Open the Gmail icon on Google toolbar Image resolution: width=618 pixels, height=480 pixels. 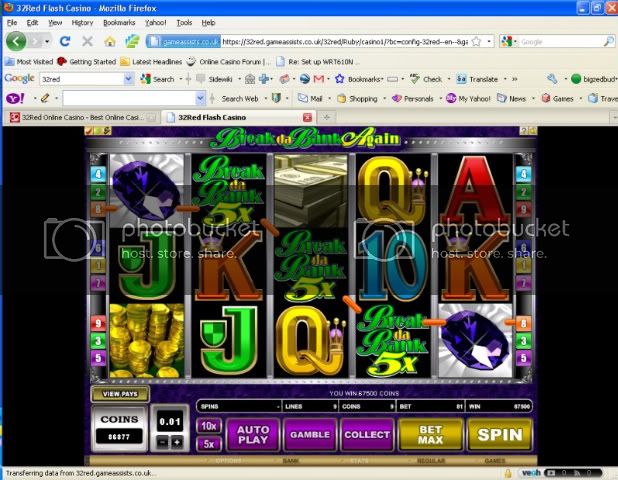[318, 79]
